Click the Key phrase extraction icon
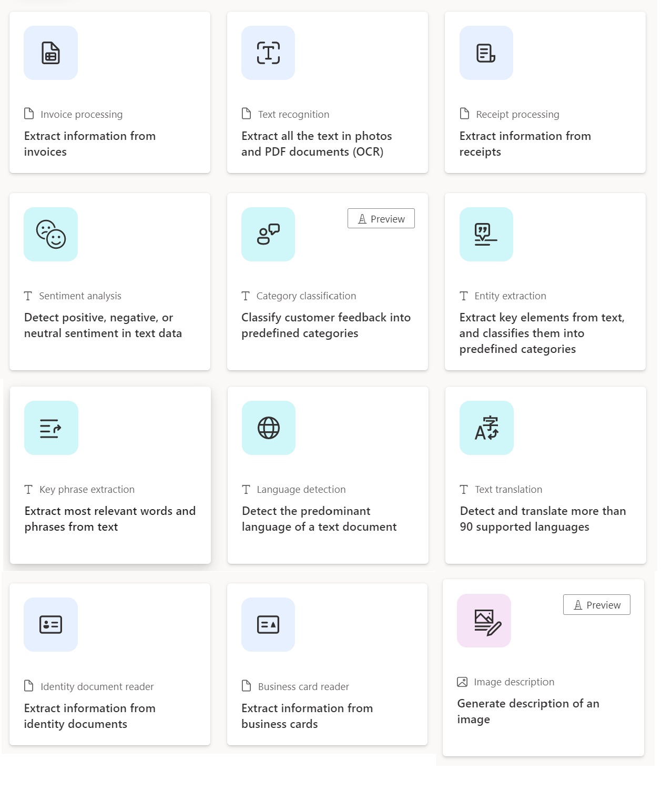This screenshot has width=672, height=790. coord(51,428)
